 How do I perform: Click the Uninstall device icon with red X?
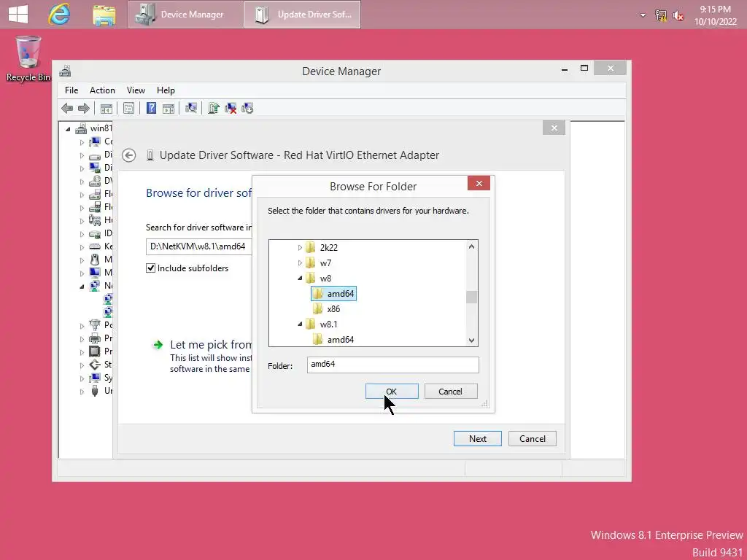[231, 109]
